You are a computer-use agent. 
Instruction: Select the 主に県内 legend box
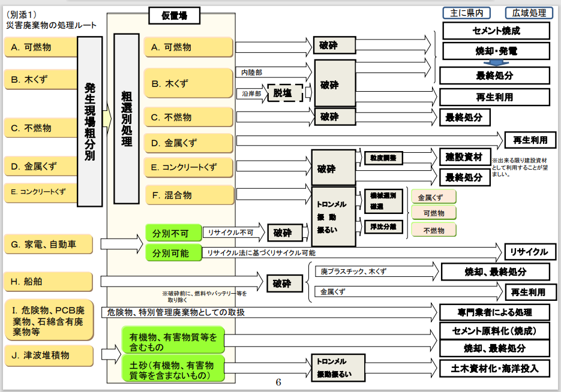coord(467,13)
